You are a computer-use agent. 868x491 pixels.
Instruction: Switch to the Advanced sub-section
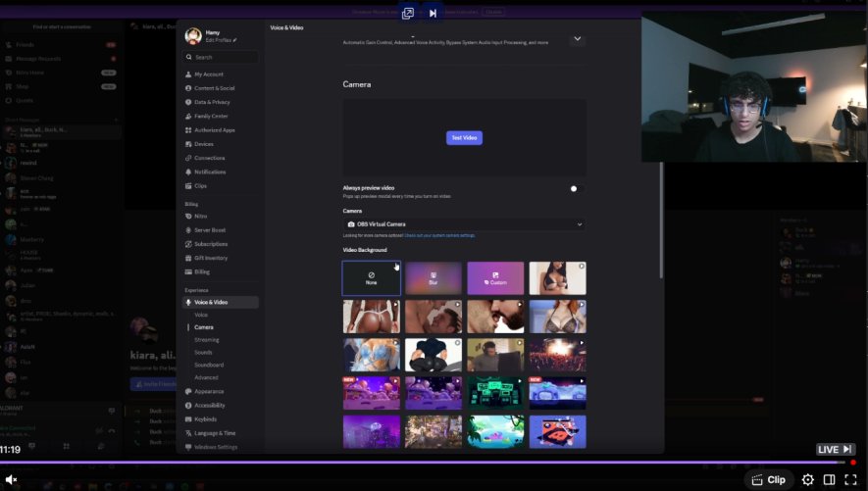click(206, 377)
